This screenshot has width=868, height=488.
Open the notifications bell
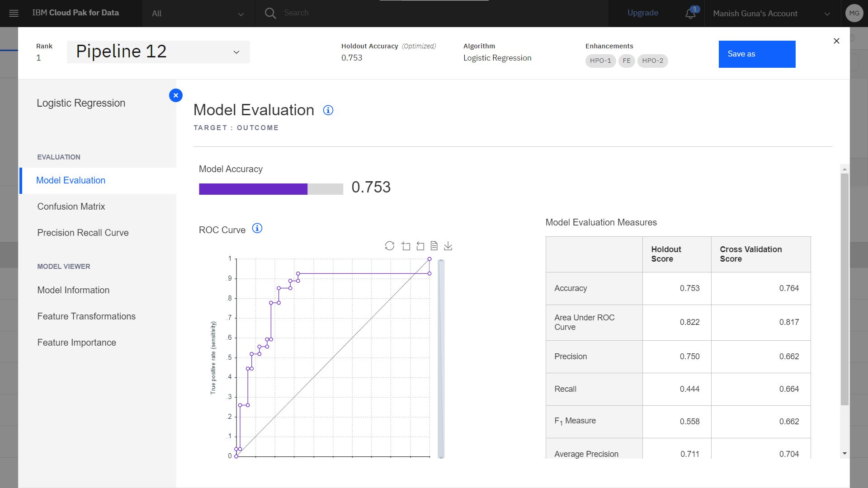[x=690, y=13]
